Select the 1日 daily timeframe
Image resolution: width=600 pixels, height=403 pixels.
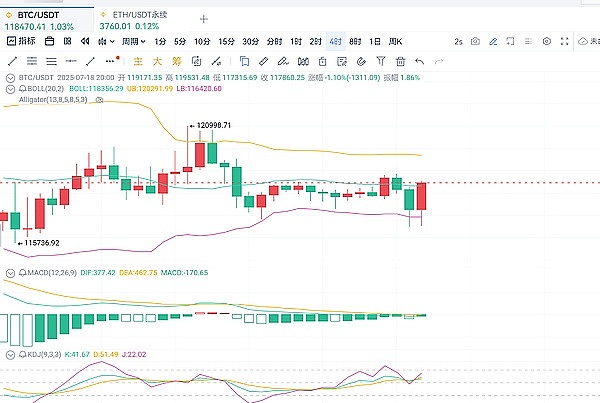(374, 41)
